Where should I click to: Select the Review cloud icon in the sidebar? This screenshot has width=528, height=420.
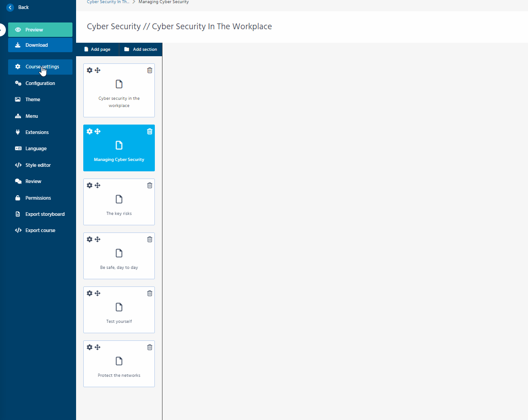[x=18, y=181]
